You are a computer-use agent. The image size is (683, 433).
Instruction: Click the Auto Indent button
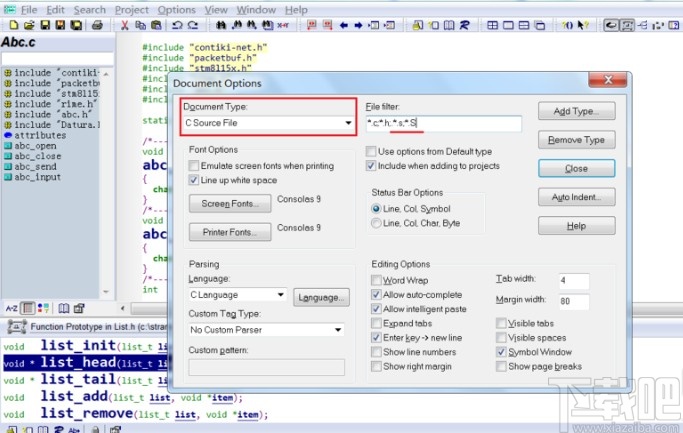click(577, 197)
